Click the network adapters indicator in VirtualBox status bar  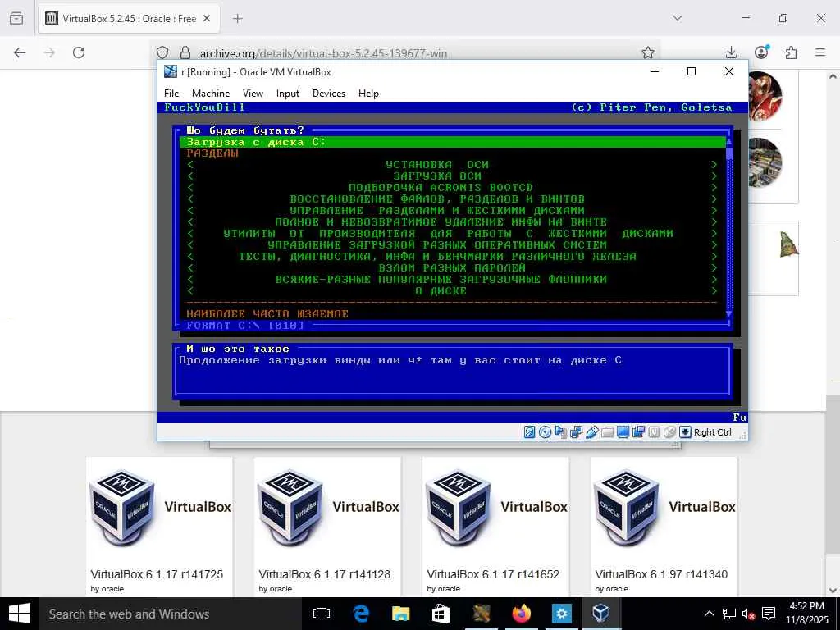576,432
